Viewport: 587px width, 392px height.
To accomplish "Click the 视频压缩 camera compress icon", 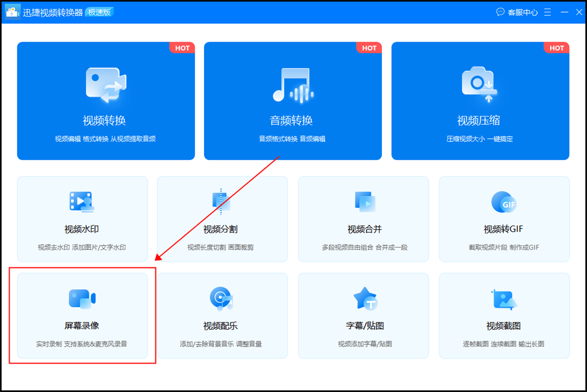I will click(479, 84).
